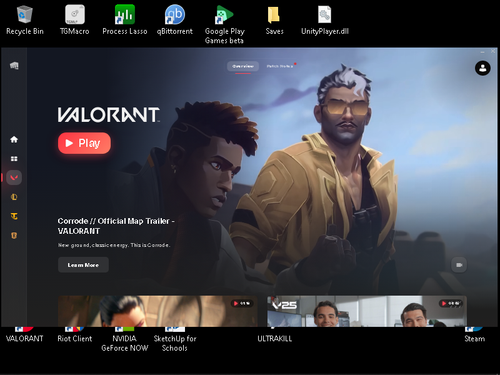This screenshot has height=375, width=500.
Task: Select the ULTRAKILL desktop shortcut label
Action: [274, 338]
